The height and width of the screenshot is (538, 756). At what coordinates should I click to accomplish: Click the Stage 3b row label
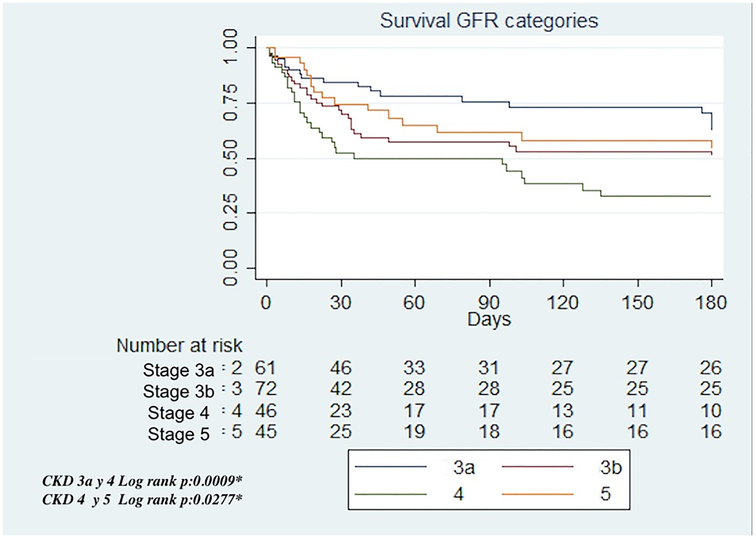point(178,391)
